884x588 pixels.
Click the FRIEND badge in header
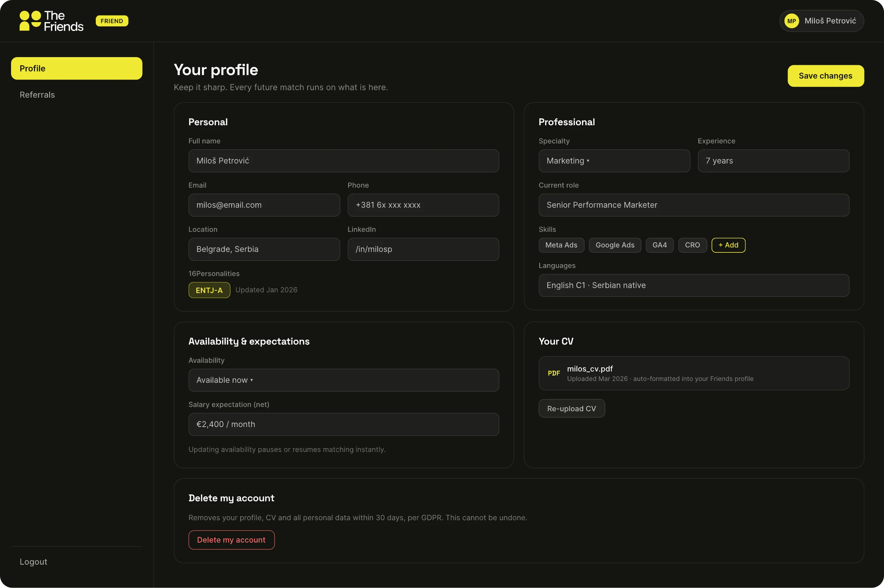coord(112,21)
